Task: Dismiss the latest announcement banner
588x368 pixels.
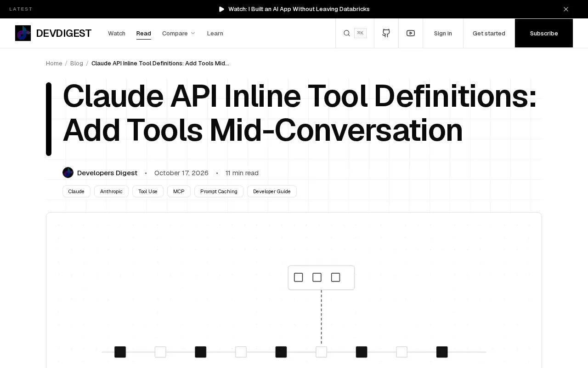Action: pyautogui.click(x=566, y=9)
